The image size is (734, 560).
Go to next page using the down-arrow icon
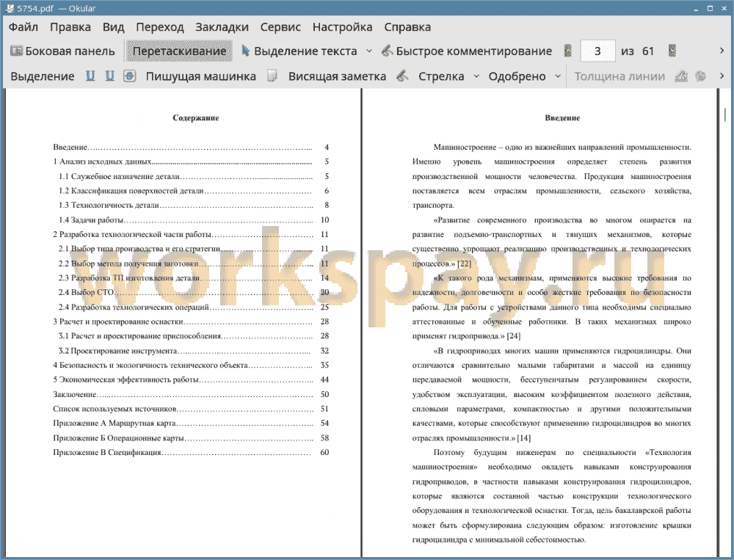point(672,51)
